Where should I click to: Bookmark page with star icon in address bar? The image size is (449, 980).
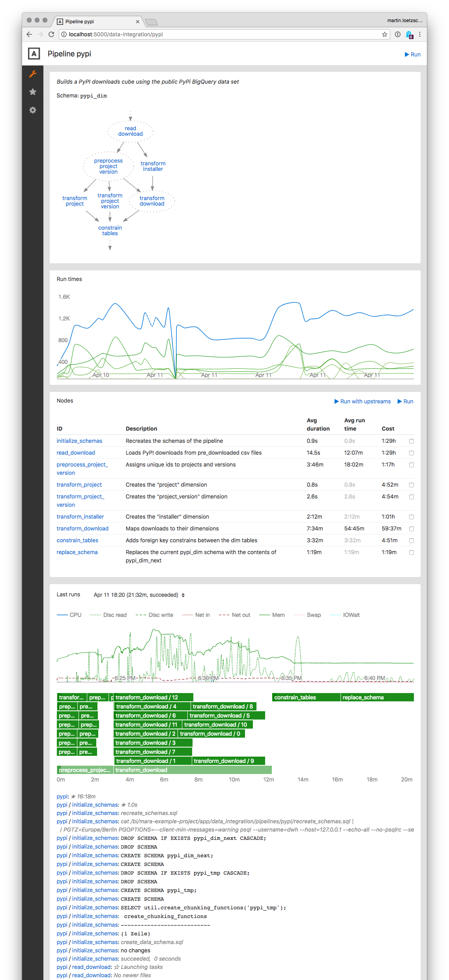(x=384, y=34)
